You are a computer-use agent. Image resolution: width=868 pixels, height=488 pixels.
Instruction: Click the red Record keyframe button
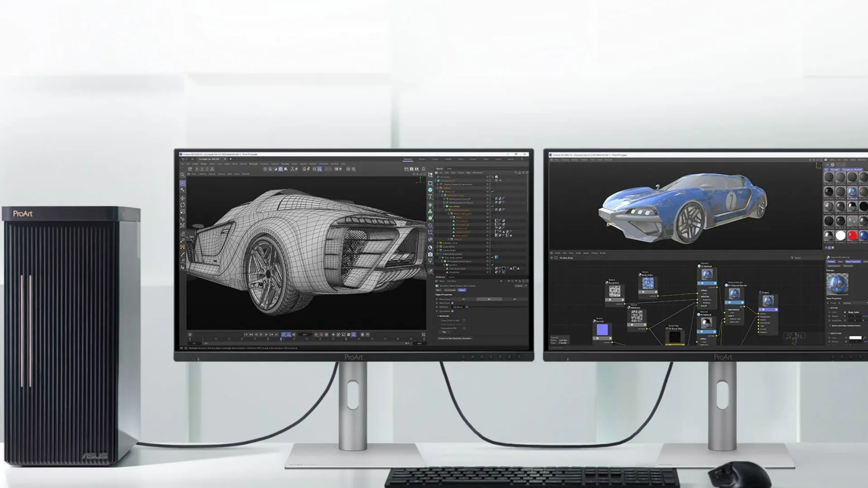316,335
